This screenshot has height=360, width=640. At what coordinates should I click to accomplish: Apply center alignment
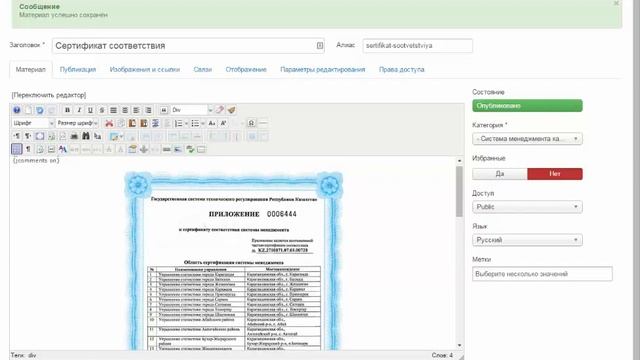point(125,110)
